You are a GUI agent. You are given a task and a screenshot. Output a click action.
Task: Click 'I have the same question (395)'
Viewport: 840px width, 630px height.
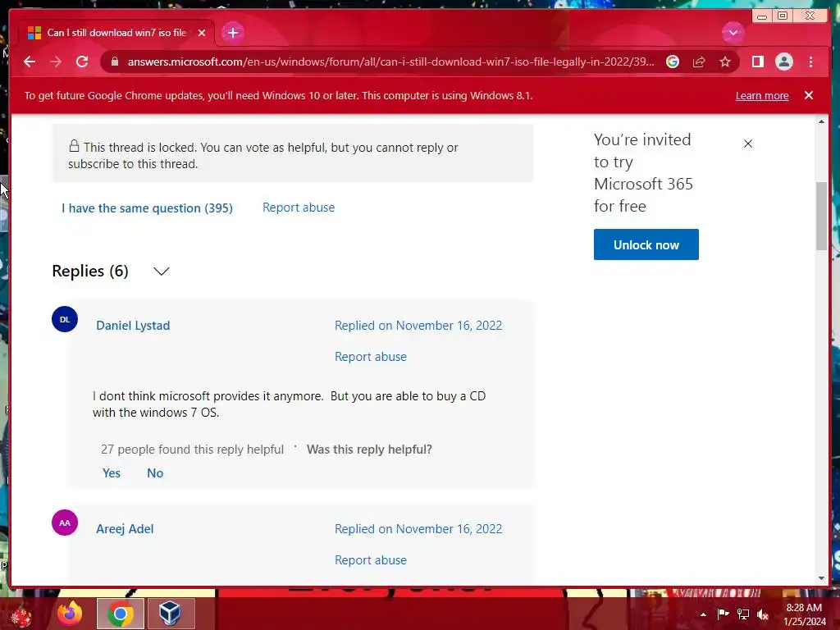tap(148, 208)
